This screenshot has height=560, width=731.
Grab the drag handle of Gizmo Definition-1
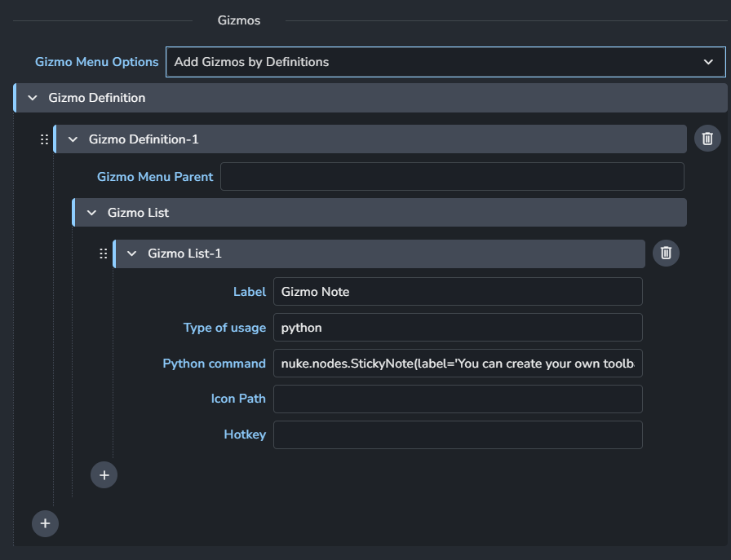point(45,139)
